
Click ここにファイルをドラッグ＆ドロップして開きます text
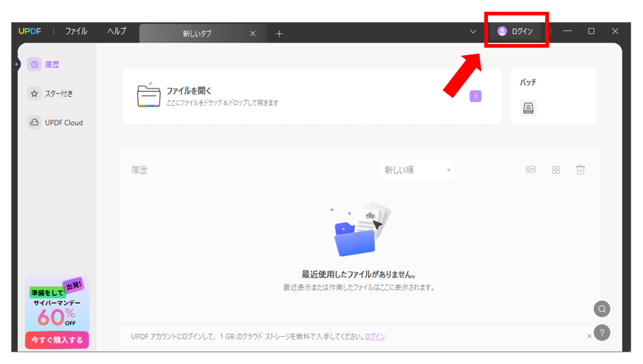tap(222, 103)
